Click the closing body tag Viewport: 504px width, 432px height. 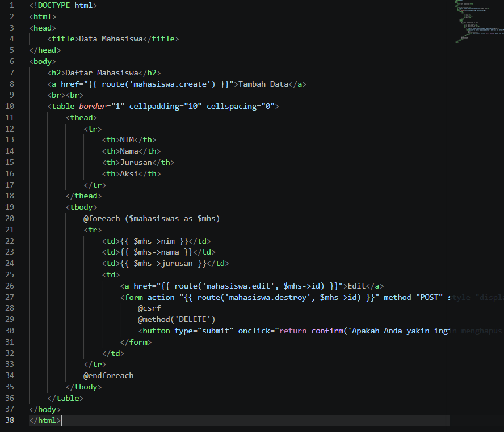(45, 409)
